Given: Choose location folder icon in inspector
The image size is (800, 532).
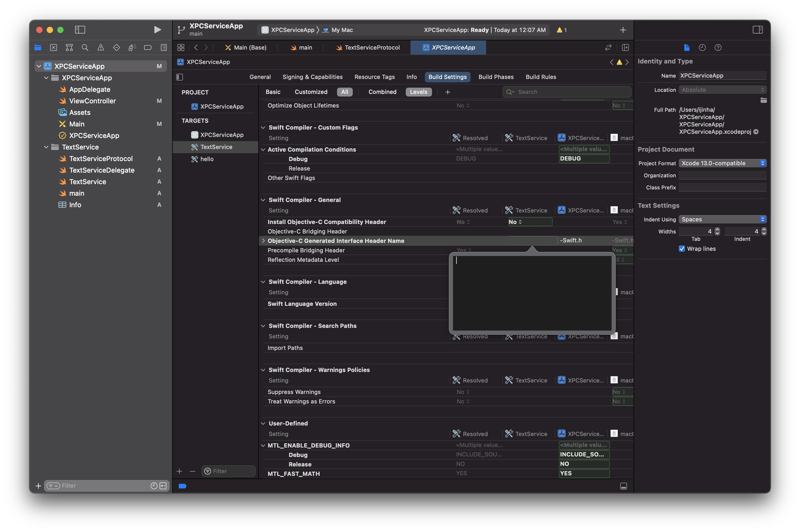Looking at the screenshot, I should click(763, 100).
